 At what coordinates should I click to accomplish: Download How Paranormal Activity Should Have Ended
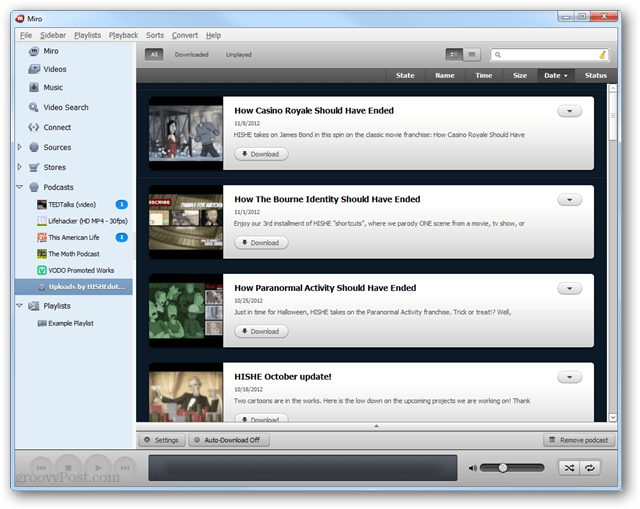coord(261,331)
